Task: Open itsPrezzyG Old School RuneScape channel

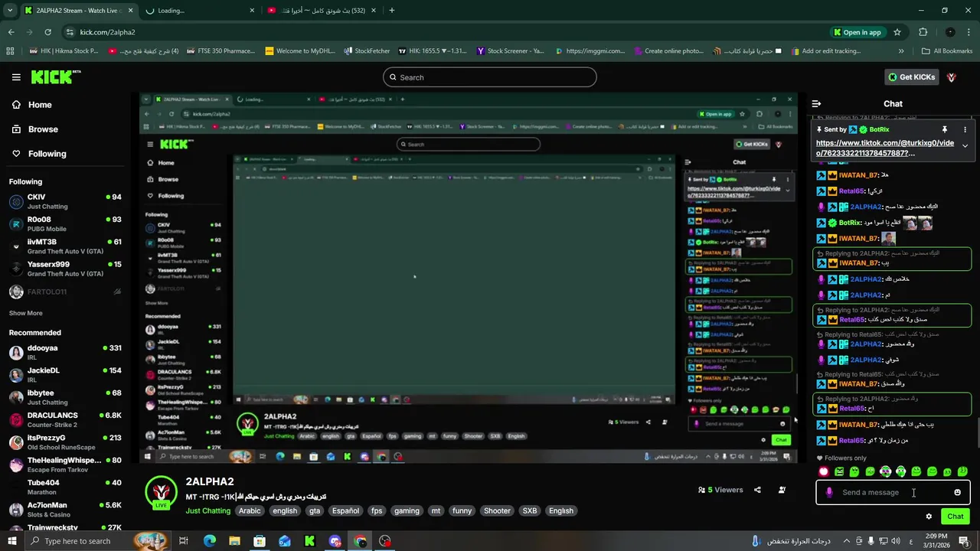Action: pos(65,442)
